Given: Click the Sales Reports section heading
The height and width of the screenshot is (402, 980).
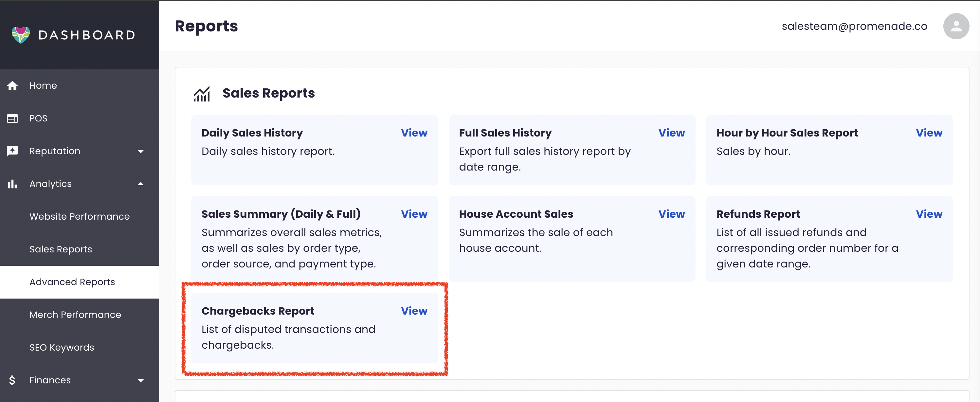Looking at the screenshot, I should [x=268, y=94].
